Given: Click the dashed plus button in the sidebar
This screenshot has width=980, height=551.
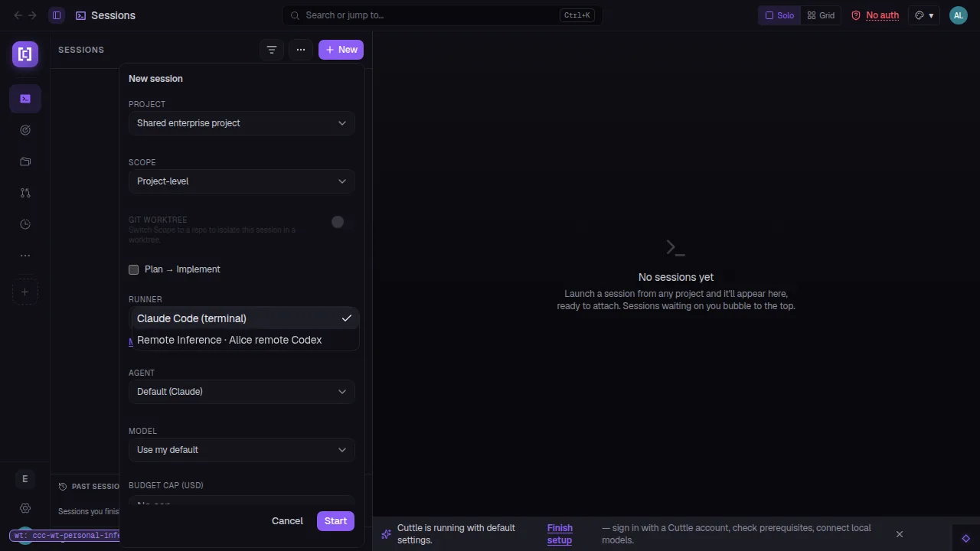Looking at the screenshot, I should coord(25,292).
